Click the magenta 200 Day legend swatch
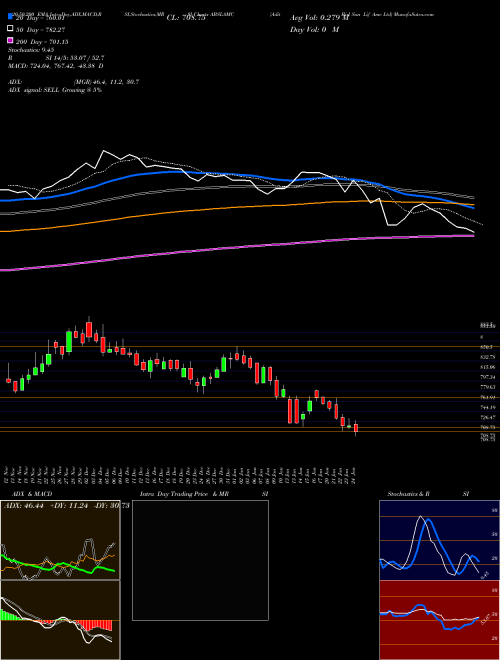 coord(11,41)
